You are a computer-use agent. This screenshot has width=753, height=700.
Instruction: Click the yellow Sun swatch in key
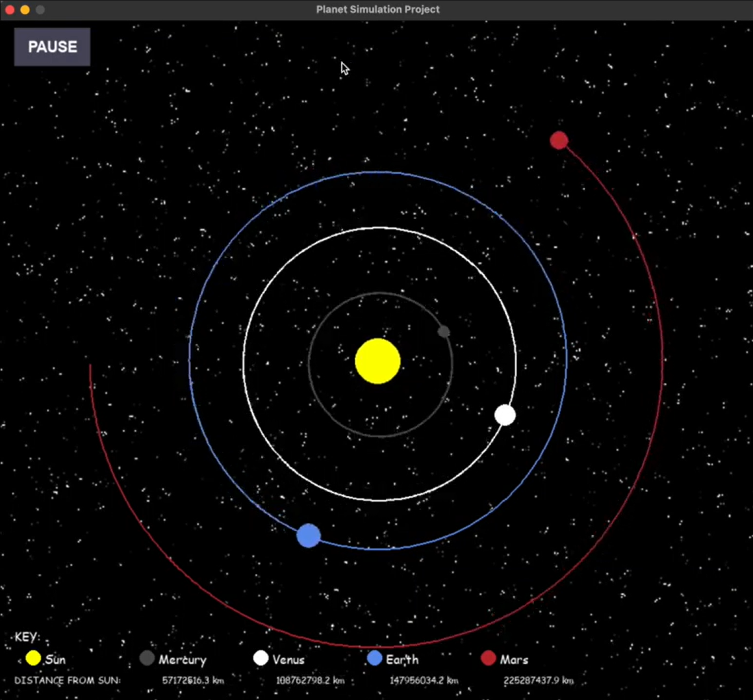point(33,658)
